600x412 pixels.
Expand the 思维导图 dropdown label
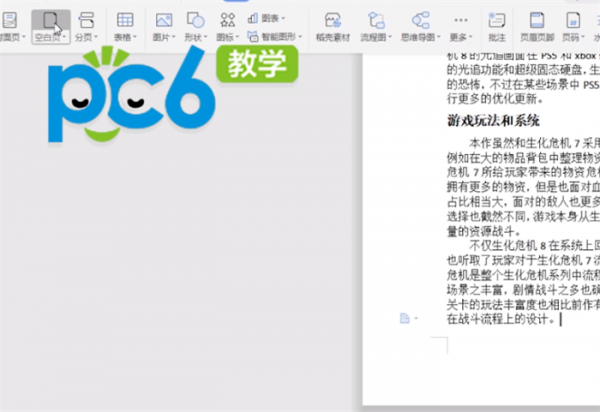(421, 37)
